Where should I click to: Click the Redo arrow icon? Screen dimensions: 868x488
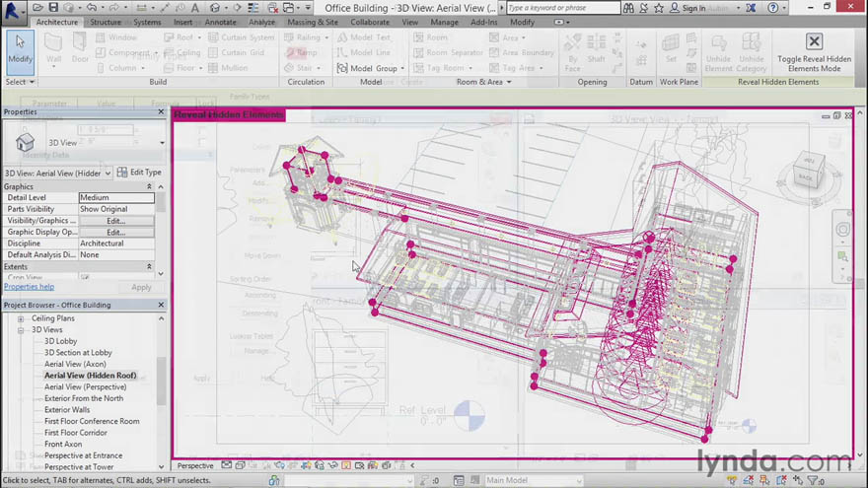(x=113, y=7)
